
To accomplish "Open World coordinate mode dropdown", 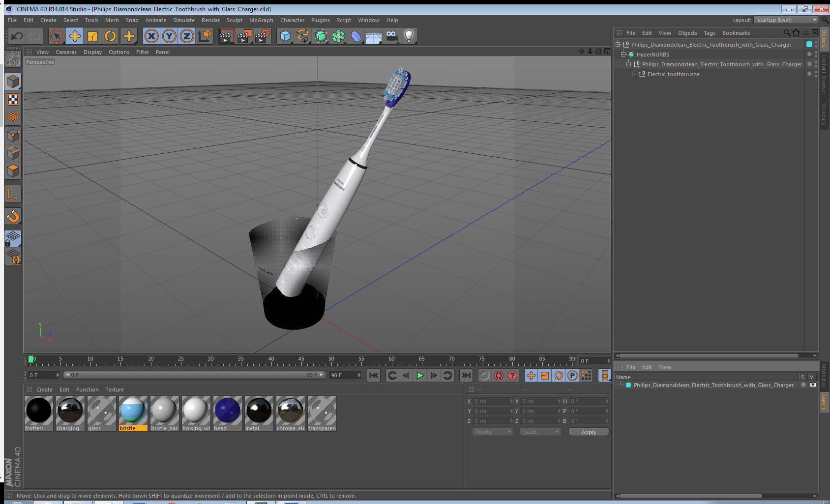I will (x=493, y=432).
